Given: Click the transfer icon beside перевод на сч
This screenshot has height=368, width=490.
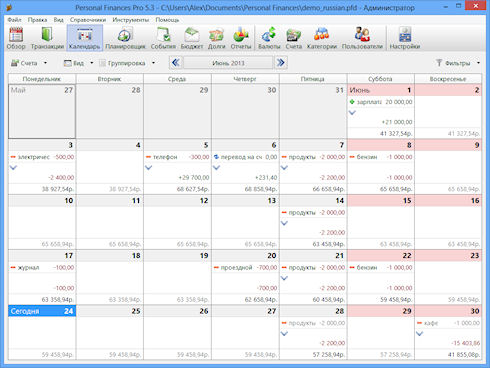Looking at the screenshot, I should pos(216,157).
